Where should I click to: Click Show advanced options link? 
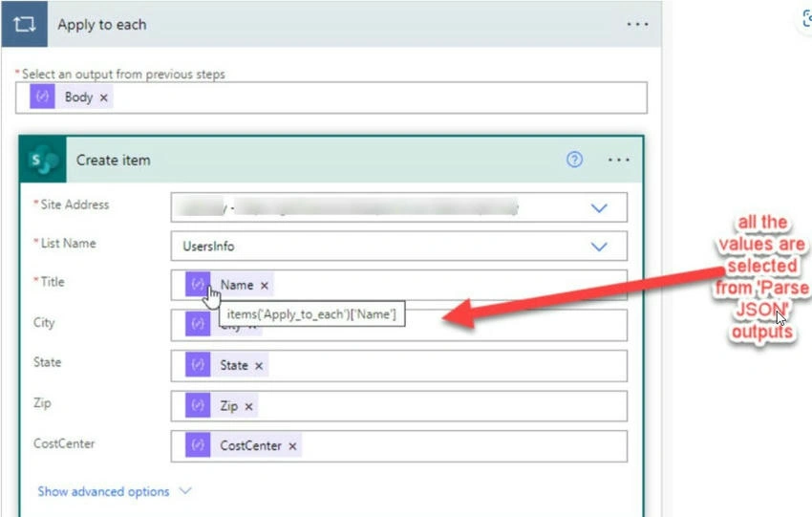tap(103, 491)
